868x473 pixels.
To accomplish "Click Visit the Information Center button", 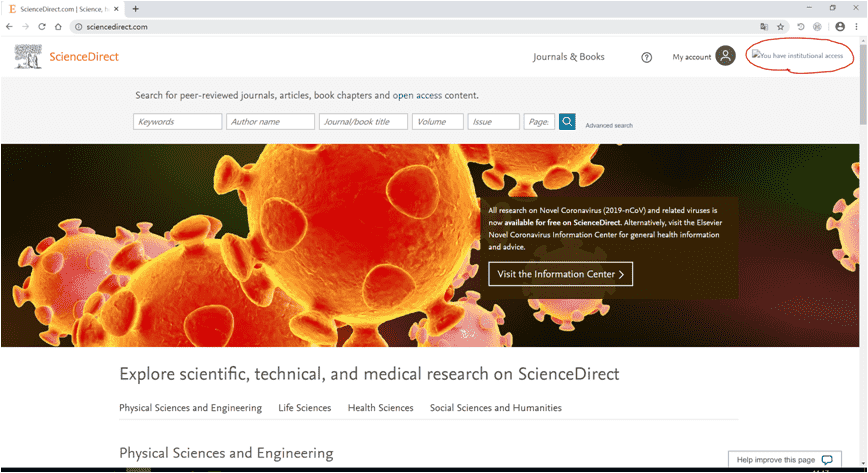I will (560, 274).
